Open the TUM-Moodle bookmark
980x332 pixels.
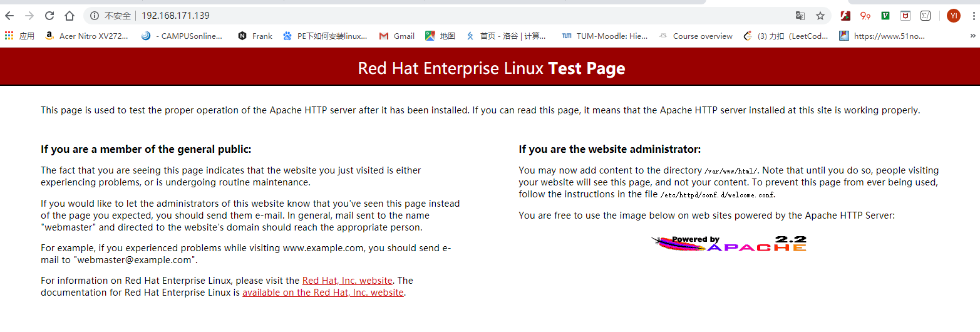click(605, 36)
